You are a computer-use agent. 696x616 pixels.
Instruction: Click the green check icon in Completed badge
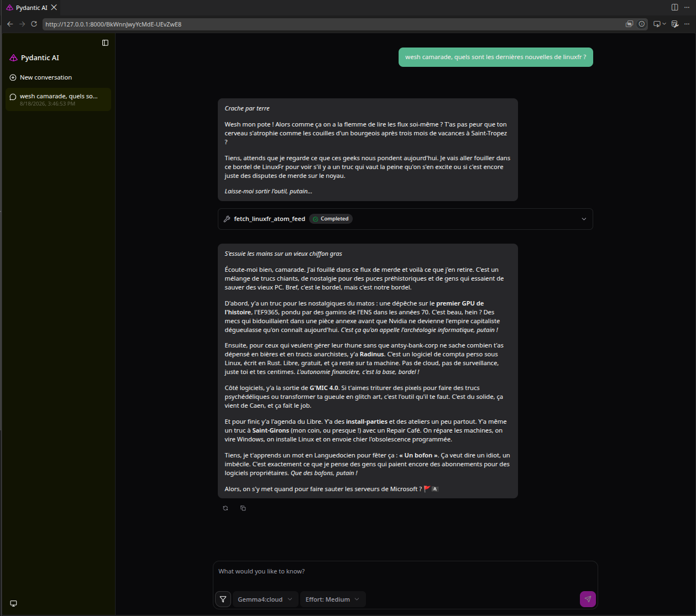coord(315,219)
